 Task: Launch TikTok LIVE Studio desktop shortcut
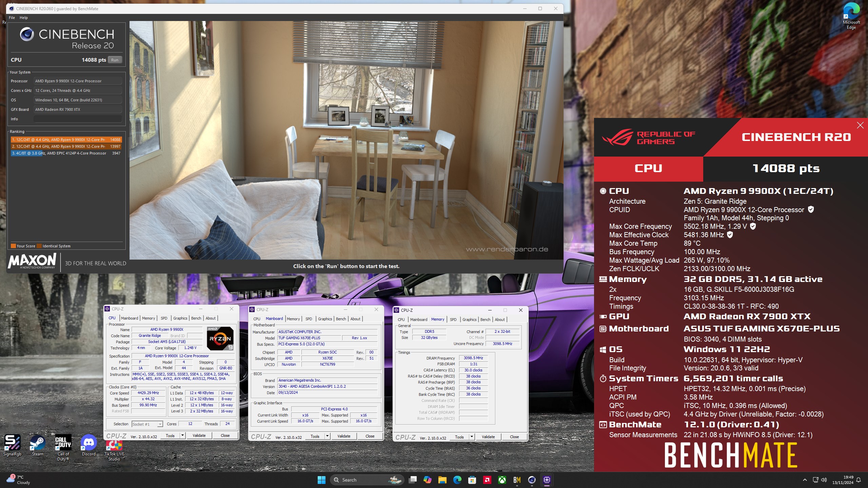click(x=114, y=450)
